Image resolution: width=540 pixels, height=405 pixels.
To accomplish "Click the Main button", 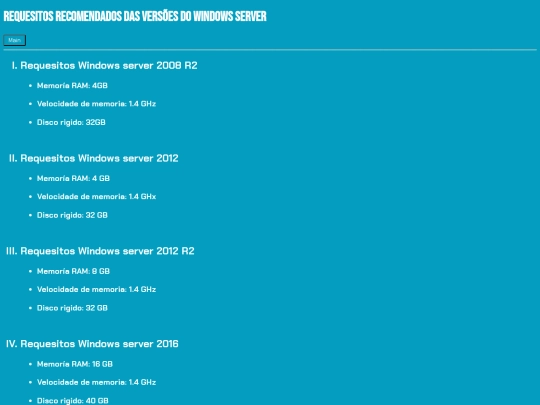I will (x=14, y=40).
